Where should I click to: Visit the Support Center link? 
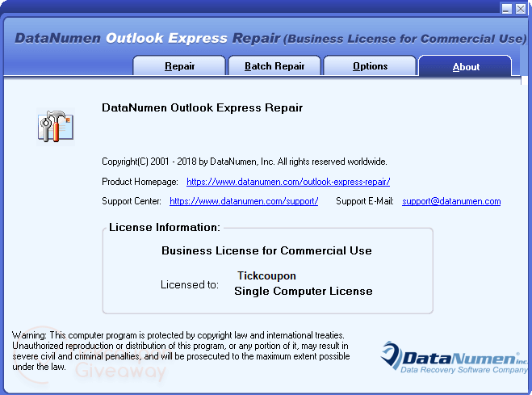[x=244, y=201]
